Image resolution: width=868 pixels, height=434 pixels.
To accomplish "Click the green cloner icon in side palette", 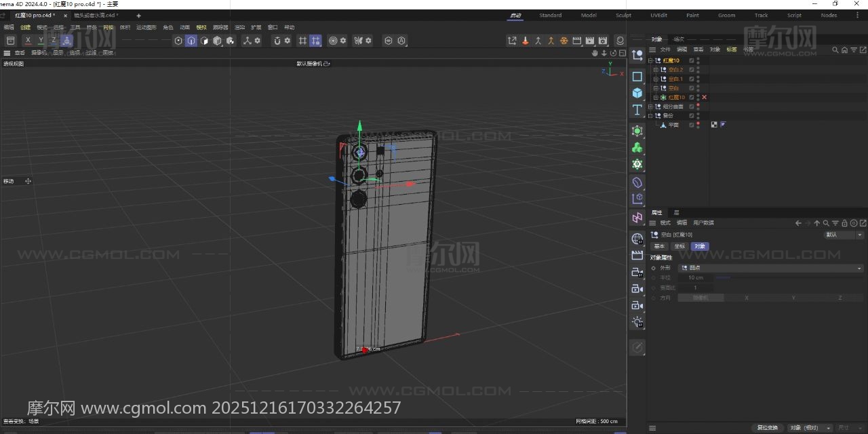I will coord(637,147).
